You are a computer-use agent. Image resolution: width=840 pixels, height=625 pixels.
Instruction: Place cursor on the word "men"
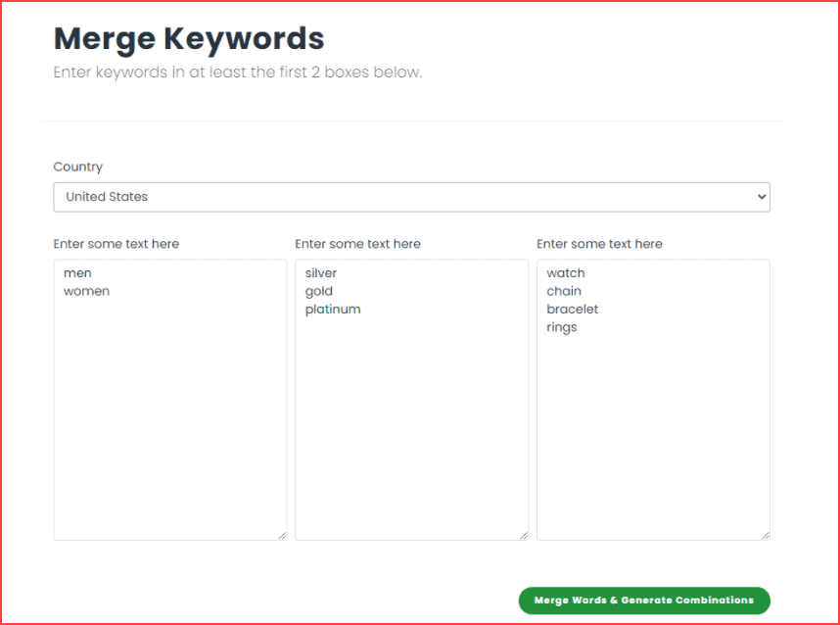click(x=77, y=273)
